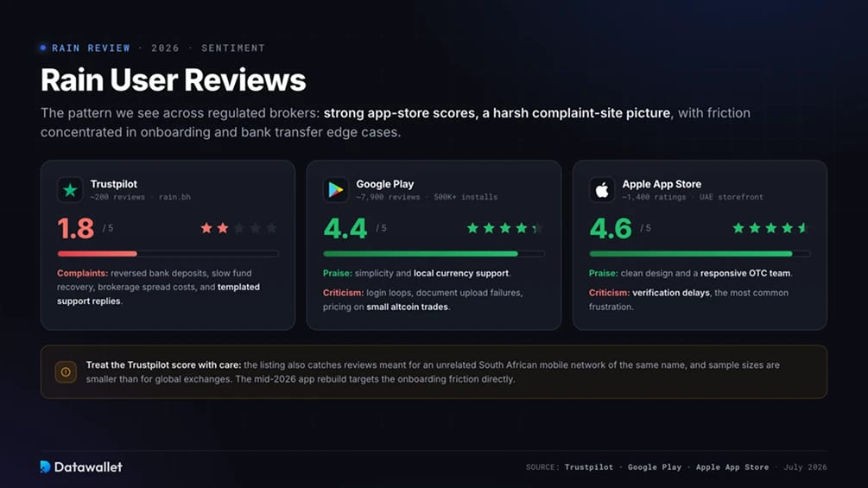Image resolution: width=868 pixels, height=488 pixels.
Task: Click the Trustpilot source link in footer
Action: coord(589,467)
